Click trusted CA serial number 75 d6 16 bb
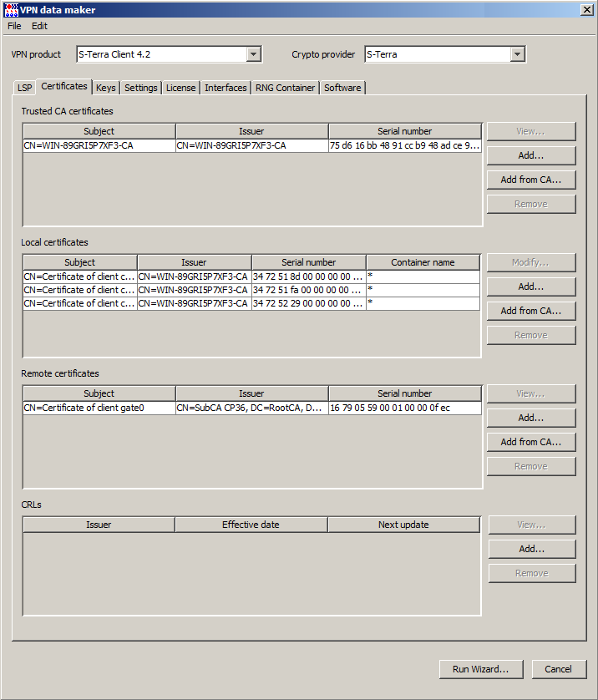598x700 pixels. (405, 145)
